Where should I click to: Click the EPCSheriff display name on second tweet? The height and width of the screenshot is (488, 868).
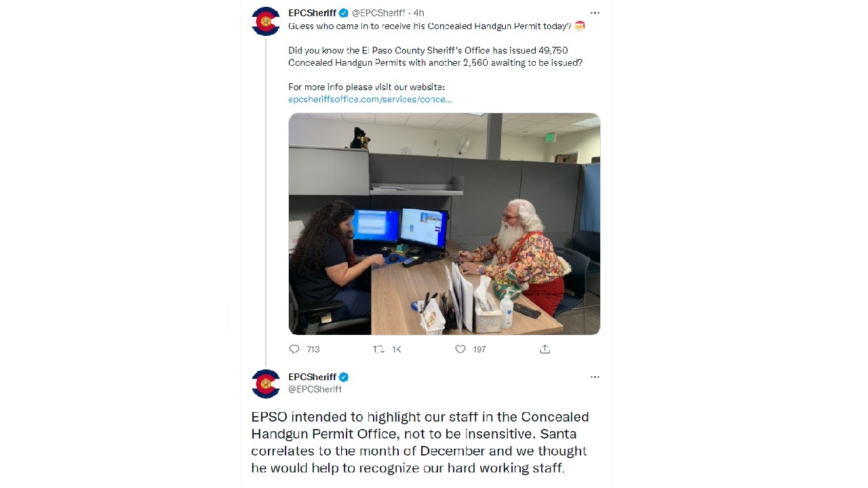pyautogui.click(x=313, y=377)
